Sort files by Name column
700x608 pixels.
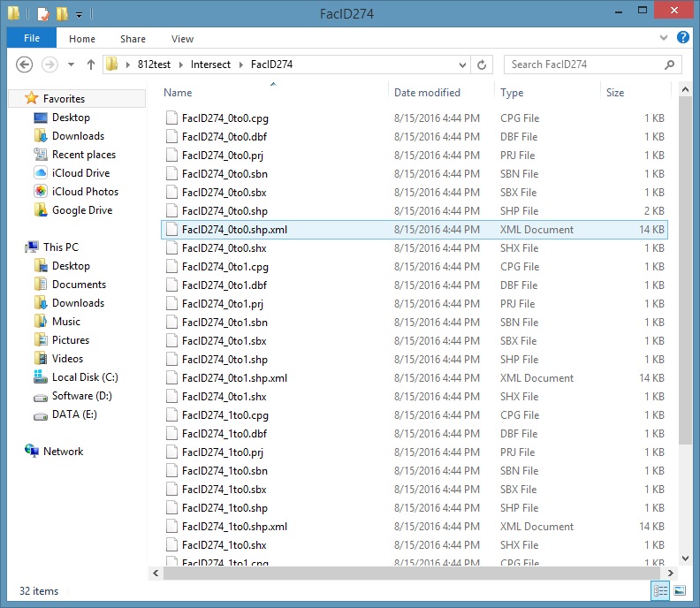click(x=178, y=93)
